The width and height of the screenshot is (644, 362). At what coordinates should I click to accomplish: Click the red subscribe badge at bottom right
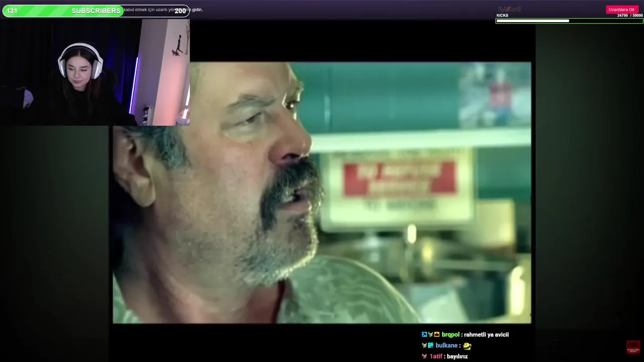[633, 347]
